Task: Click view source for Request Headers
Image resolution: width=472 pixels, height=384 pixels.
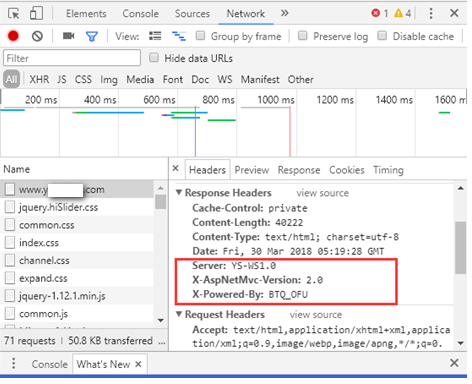Action: 316,315
